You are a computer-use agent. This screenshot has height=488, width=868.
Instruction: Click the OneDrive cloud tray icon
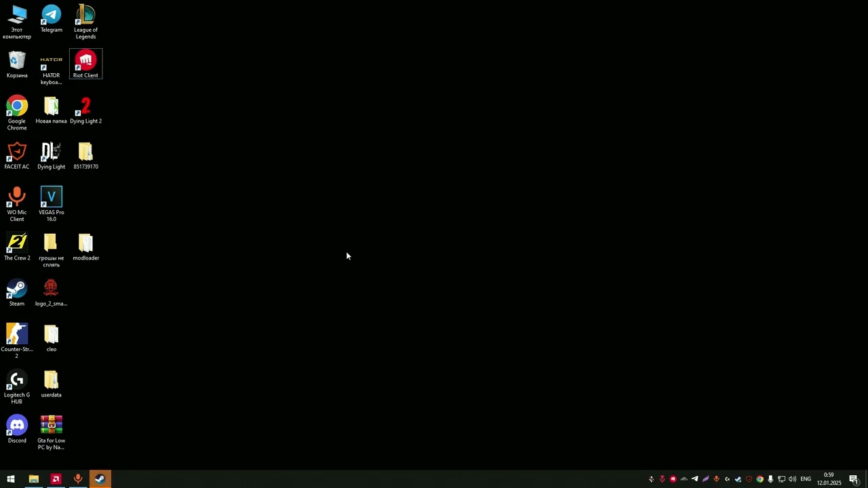[684, 479]
